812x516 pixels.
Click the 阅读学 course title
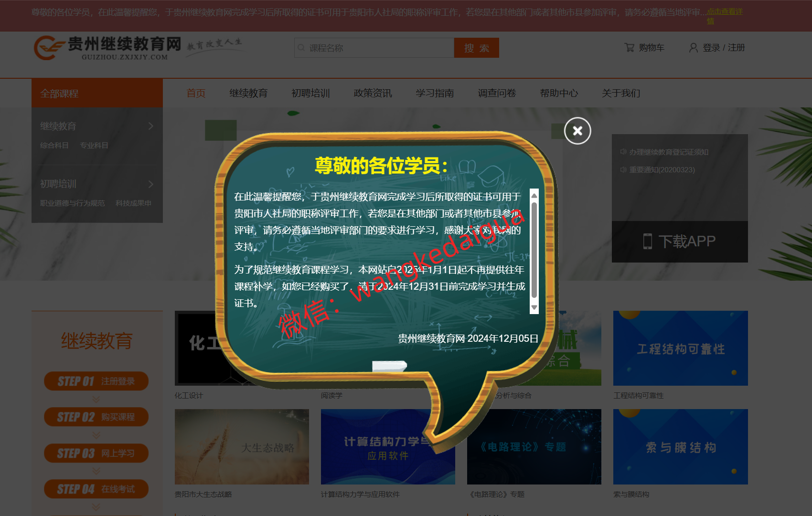(331, 395)
